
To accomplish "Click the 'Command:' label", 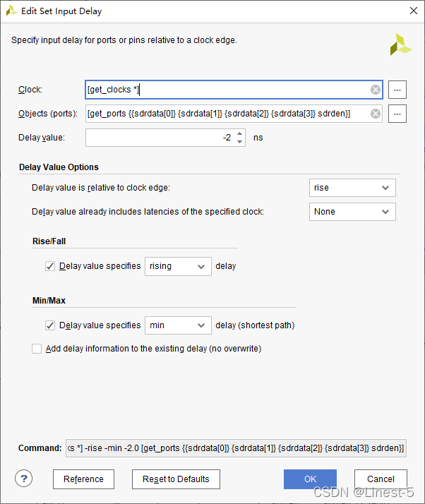I will pos(40,448).
